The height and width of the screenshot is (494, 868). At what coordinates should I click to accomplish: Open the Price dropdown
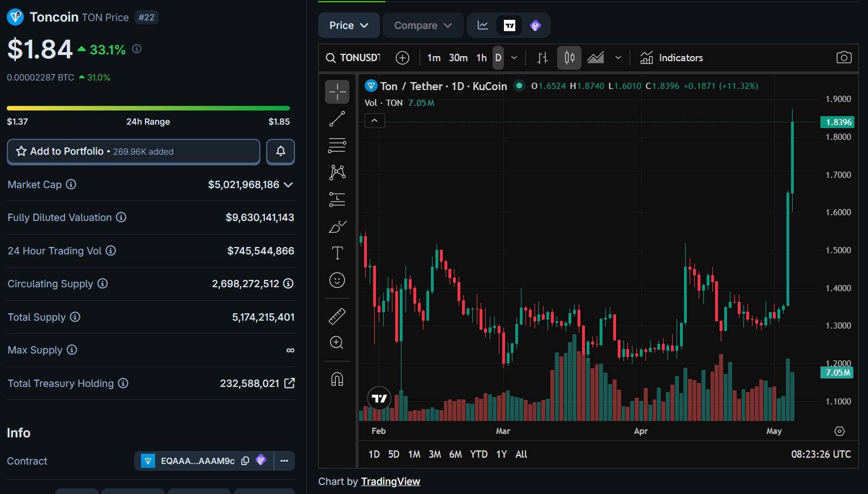click(349, 25)
